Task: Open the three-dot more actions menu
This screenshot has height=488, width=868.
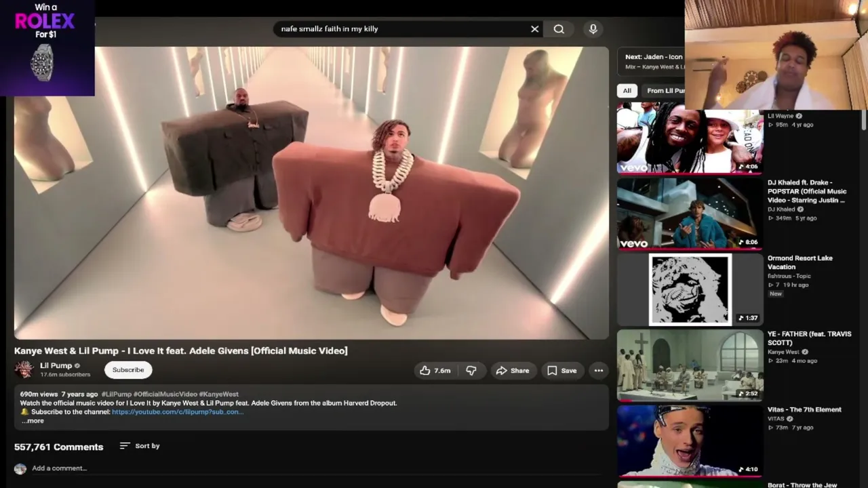Action: [598, 371]
